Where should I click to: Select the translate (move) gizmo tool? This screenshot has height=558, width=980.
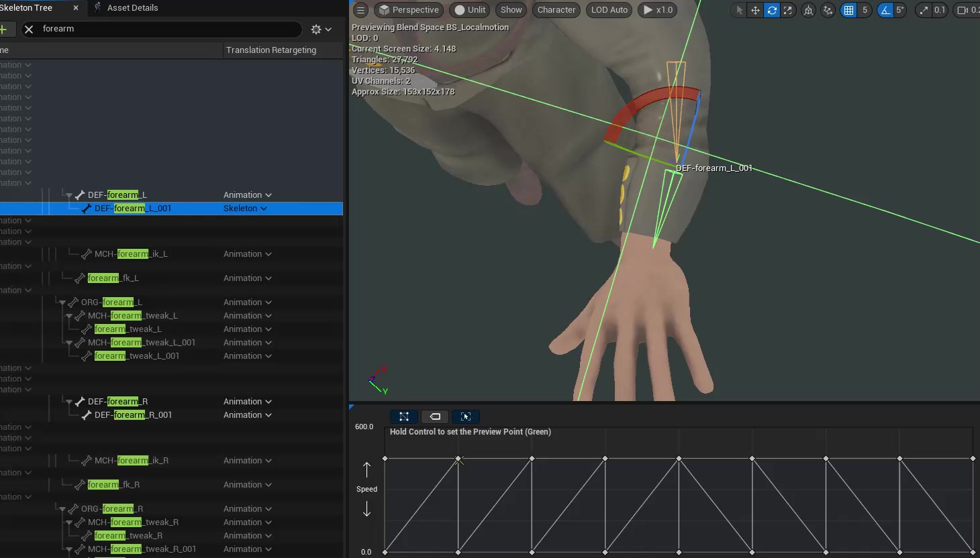pyautogui.click(x=755, y=10)
